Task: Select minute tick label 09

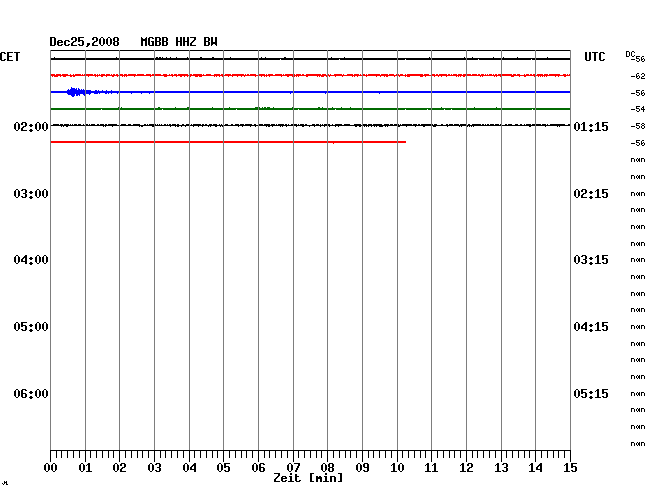Action: point(362,467)
